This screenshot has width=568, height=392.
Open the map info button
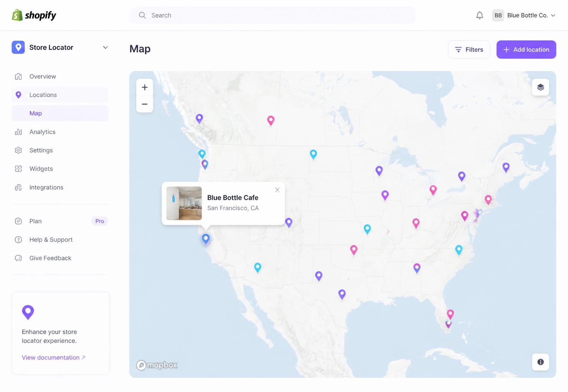540,362
